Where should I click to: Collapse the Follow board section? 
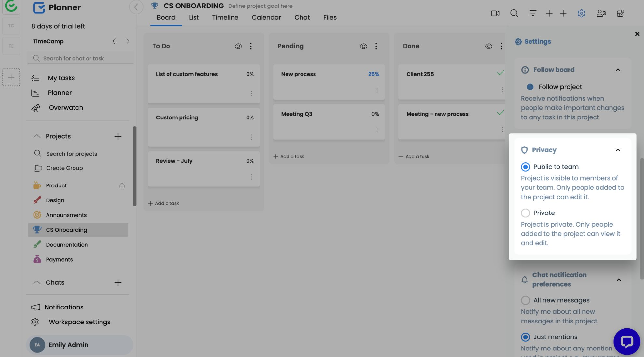(x=618, y=70)
